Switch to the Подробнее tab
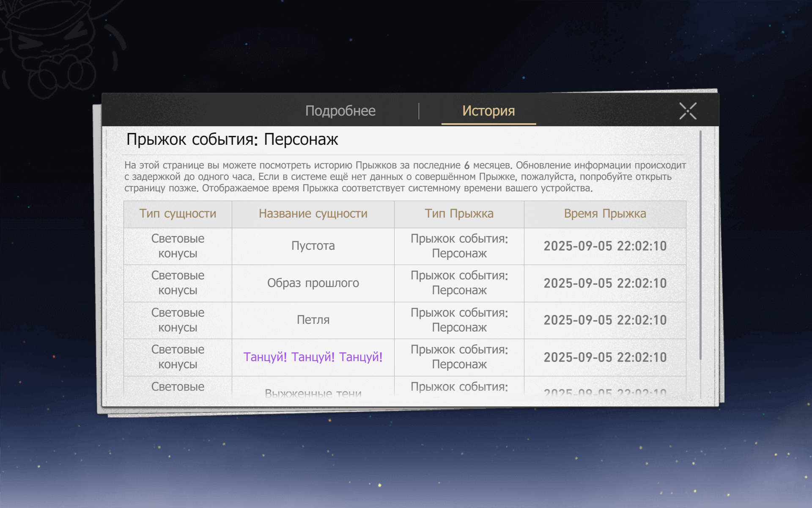 (x=340, y=111)
